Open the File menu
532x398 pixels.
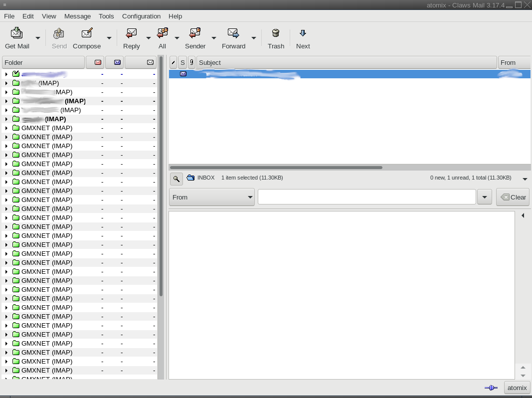pyautogui.click(x=9, y=16)
